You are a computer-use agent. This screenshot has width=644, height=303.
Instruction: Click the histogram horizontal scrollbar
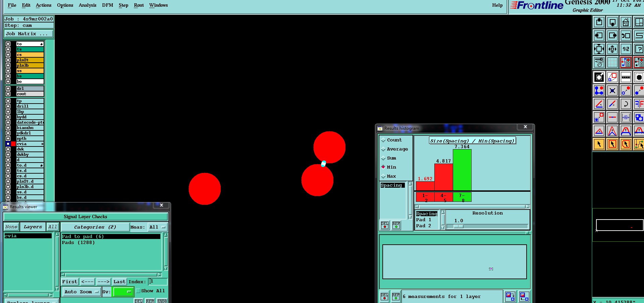pos(472,206)
